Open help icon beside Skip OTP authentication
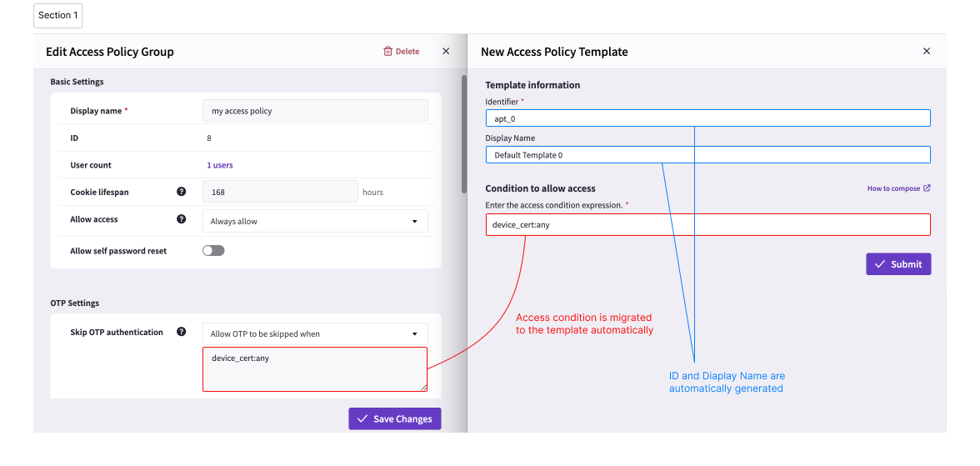Screen dimensions: 980x466 tap(182, 332)
